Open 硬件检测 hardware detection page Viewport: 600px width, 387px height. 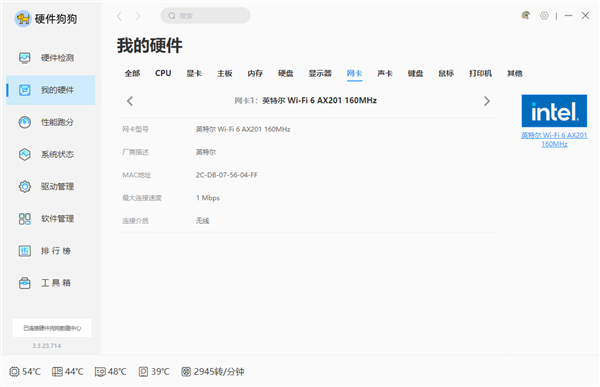51,58
